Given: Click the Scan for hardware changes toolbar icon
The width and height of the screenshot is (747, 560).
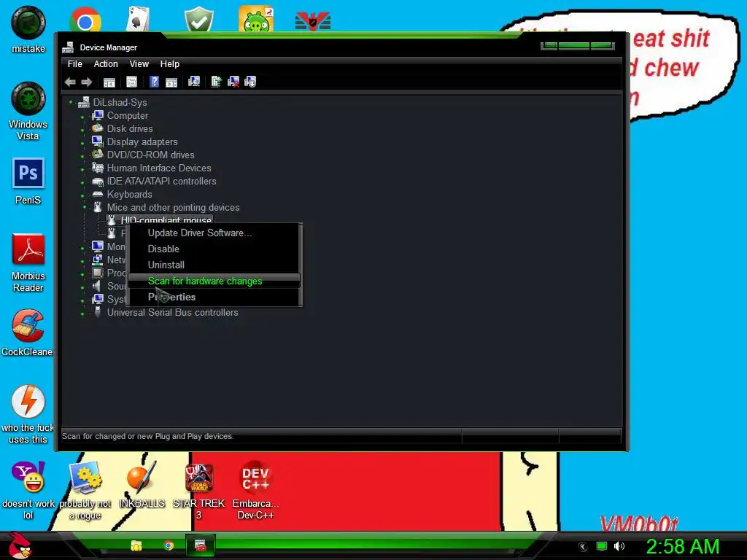Looking at the screenshot, I should [x=194, y=82].
